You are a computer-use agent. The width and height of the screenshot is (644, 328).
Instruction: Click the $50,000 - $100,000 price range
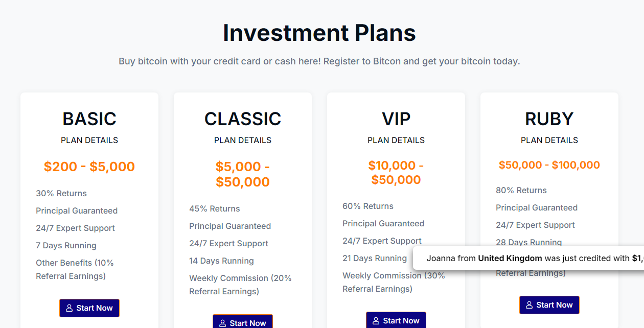pyautogui.click(x=549, y=165)
